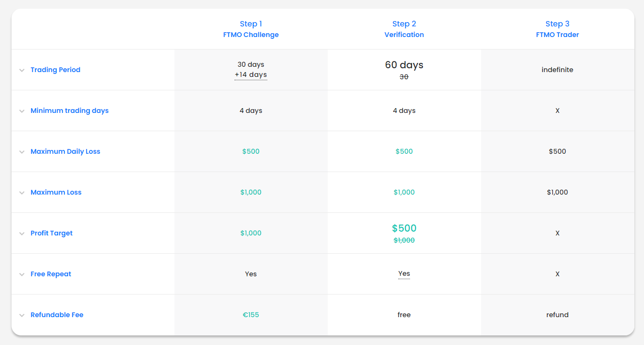Click the Free Repeat chevron icon
644x345 pixels.
pyautogui.click(x=22, y=274)
